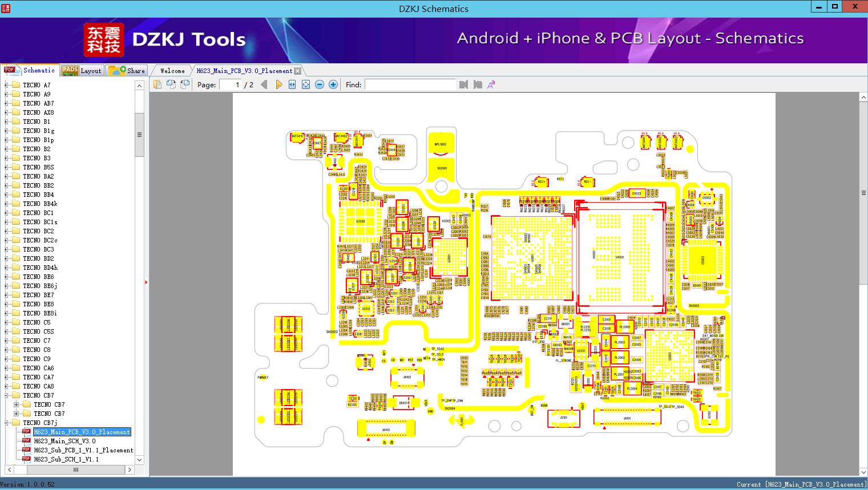Viewport: 868px width, 490px height.
Task: Switch to the Welcome document tab
Action: coord(172,71)
